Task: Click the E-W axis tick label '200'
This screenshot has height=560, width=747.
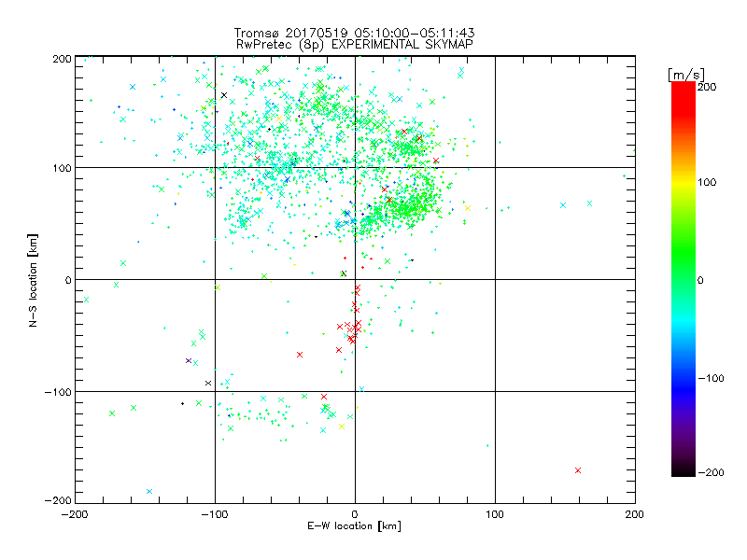Action: pyautogui.click(x=635, y=514)
